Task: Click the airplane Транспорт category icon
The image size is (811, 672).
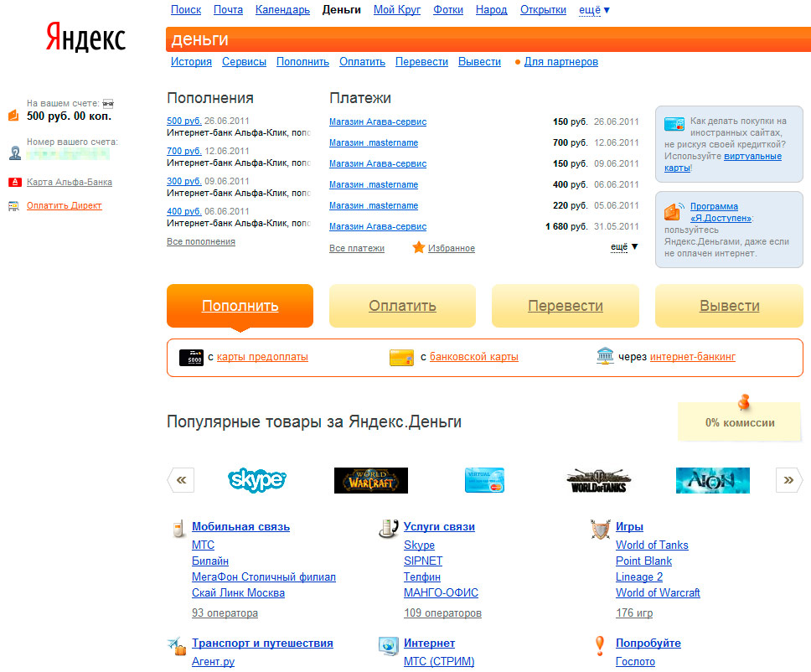Action: click(x=177, y=646)
